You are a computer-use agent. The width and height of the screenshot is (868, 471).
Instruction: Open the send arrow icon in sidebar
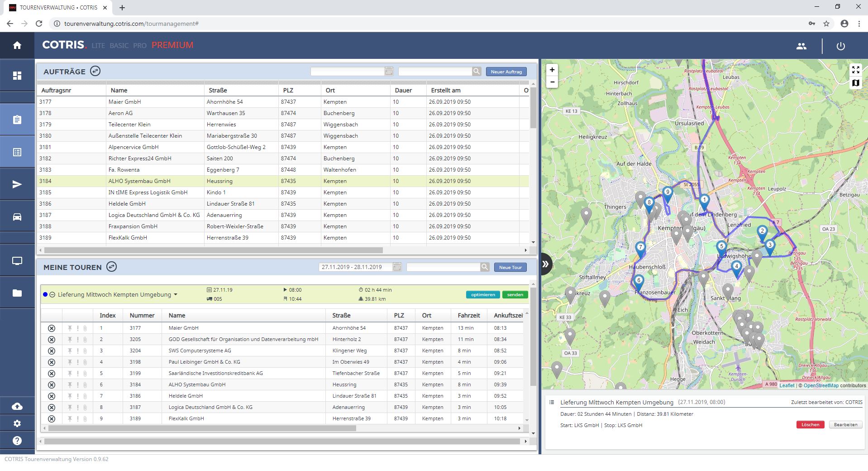coord(17,184)
